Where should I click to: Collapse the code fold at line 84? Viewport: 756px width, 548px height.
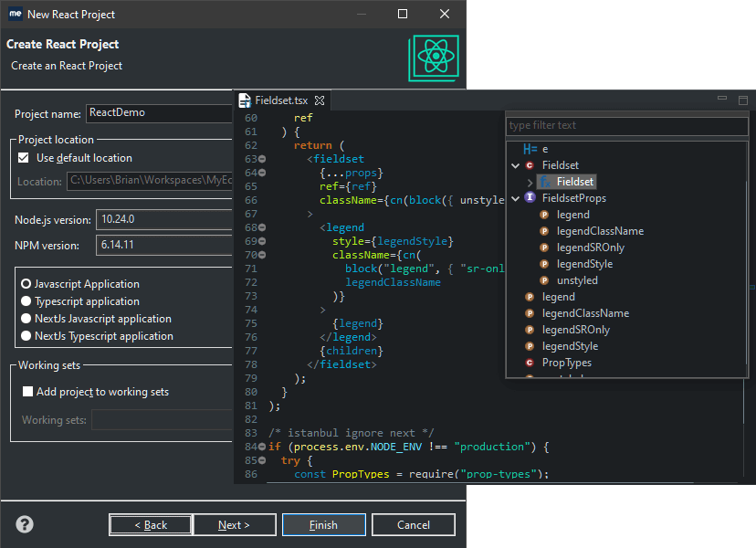click(x=262, y=447)
